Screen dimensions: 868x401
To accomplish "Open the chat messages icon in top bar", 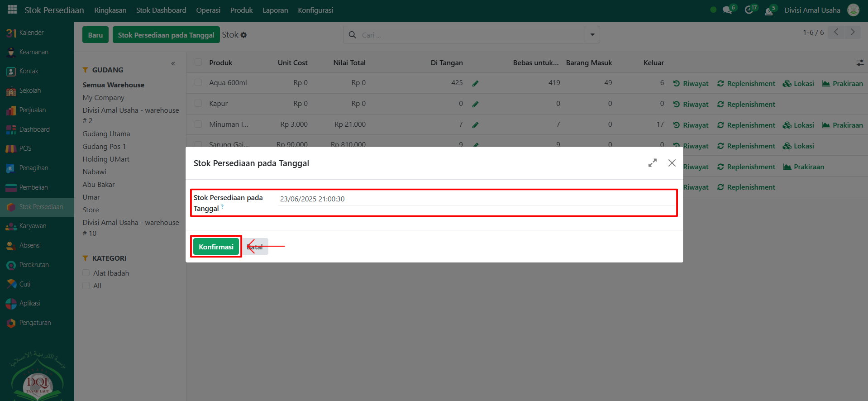I will click(x=727, y=10).
